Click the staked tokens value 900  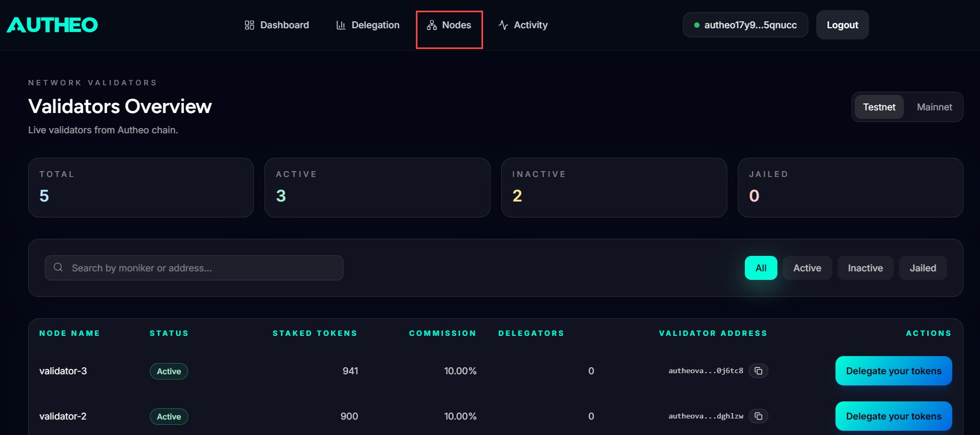coord(349,416)
